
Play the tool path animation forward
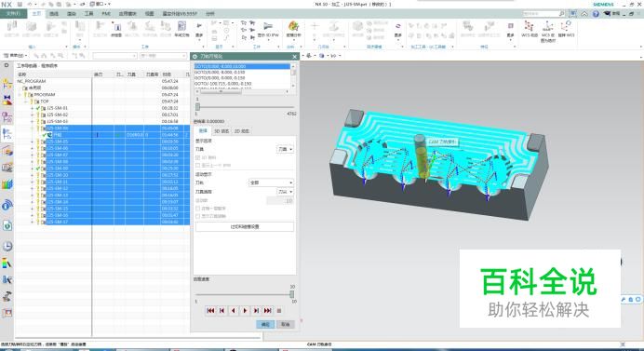click(245, 311)
